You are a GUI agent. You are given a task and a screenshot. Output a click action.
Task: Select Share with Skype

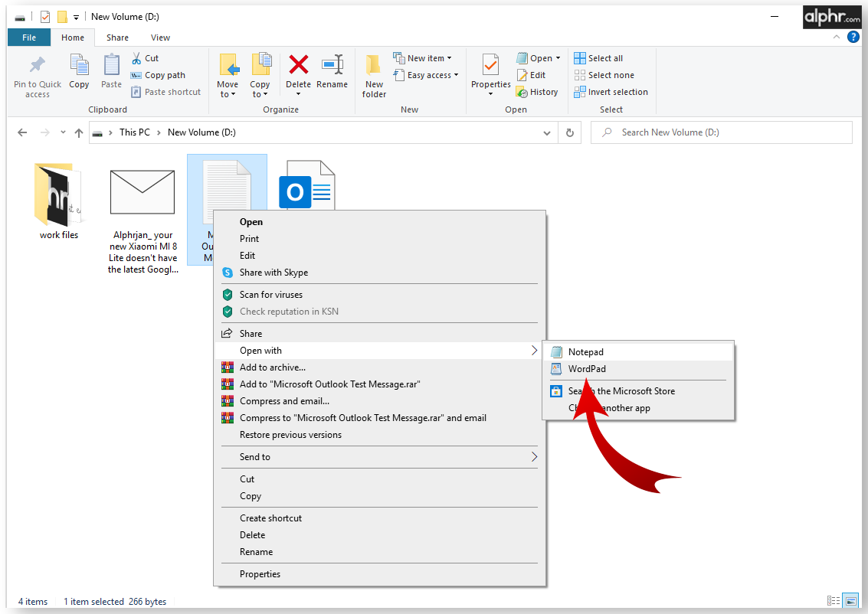379,272
